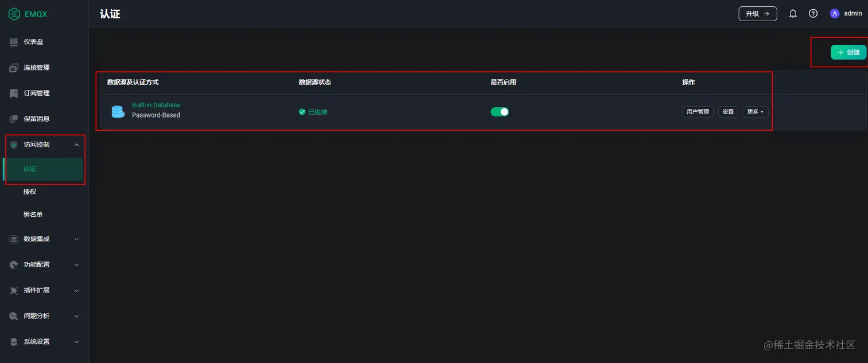Disable the Built-in Database authentication toggle
The height and width of the screenshot is (363, 868).
pyautogui.click(x=499, y=112)
